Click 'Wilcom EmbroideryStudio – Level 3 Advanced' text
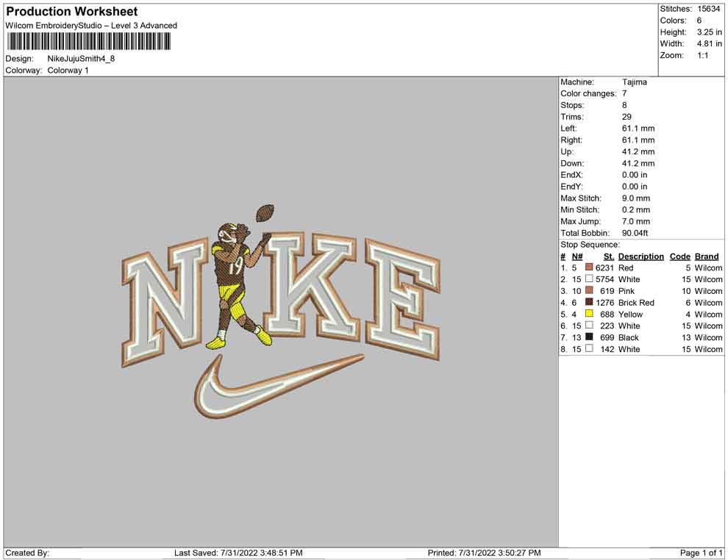Viewport: 728px width, 560px height. [x=91, y=26]
